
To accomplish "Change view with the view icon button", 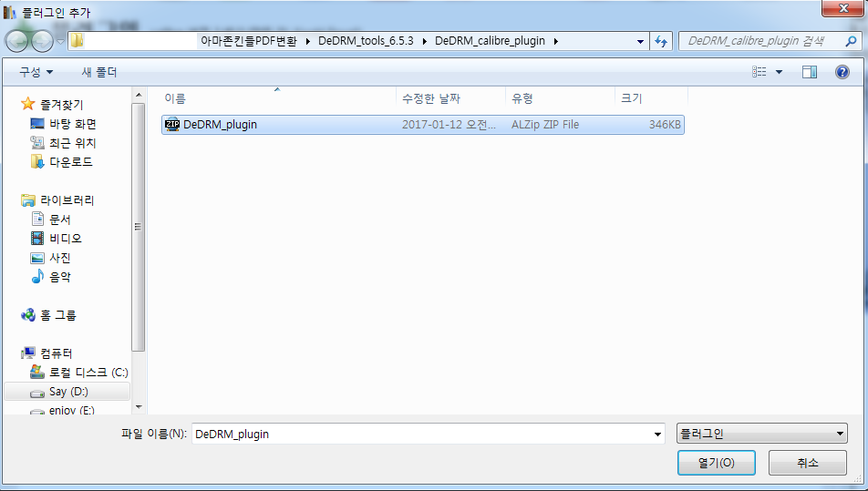I will [x=759, y=72].
